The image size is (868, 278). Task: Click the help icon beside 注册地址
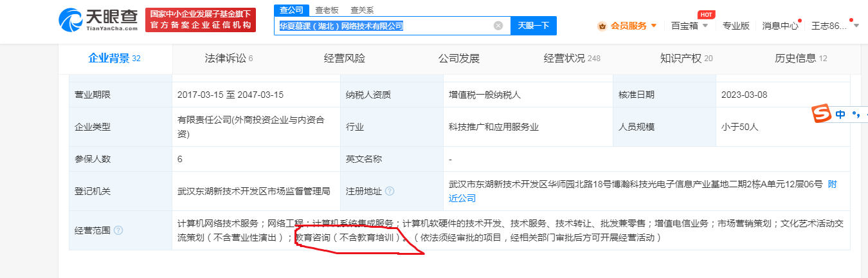tap(390, 191)
